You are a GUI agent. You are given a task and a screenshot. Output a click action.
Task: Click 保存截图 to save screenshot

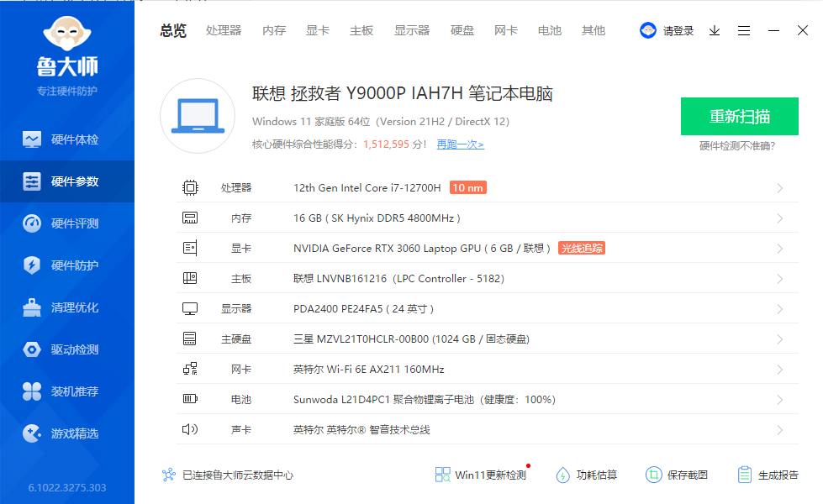pos(677,475)
